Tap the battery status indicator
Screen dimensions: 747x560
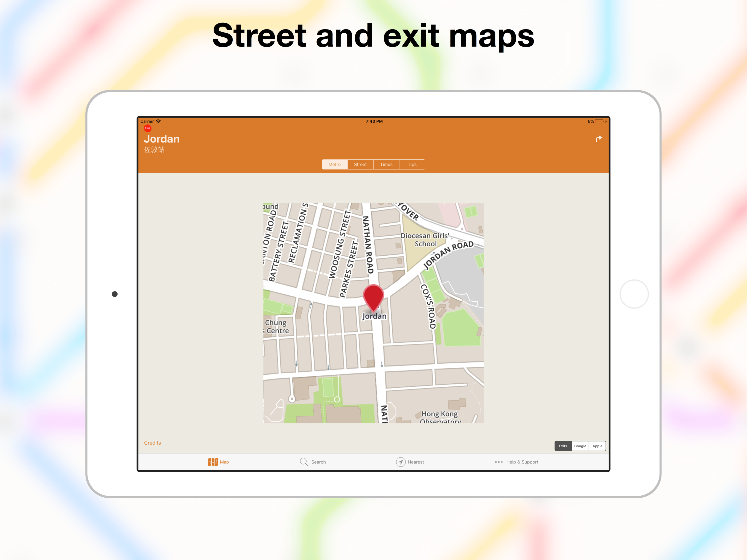click(x=599, y=121)
